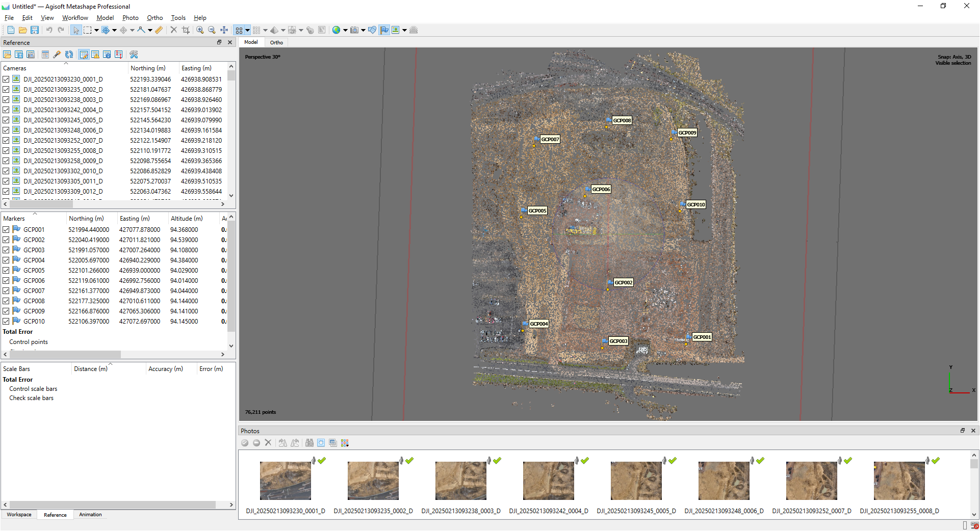Select the ruler measurement tool
This screenshot has height=531, width=980.
159,30
